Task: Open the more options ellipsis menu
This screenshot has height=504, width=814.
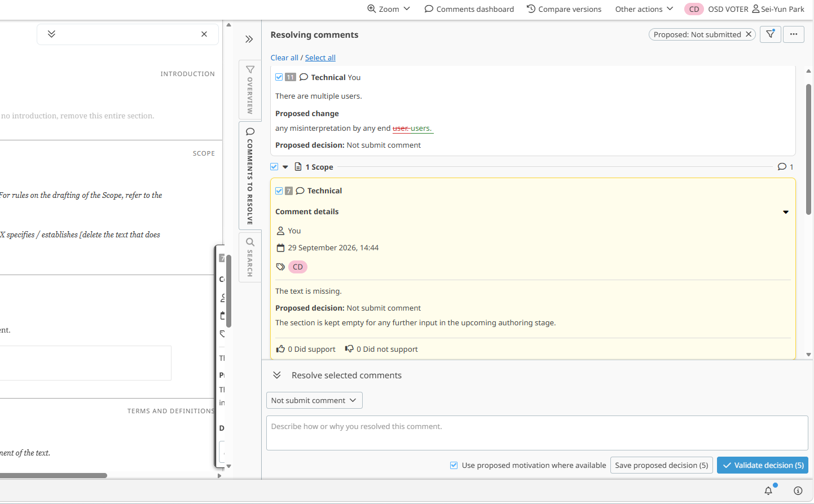Action: point(794,34)
